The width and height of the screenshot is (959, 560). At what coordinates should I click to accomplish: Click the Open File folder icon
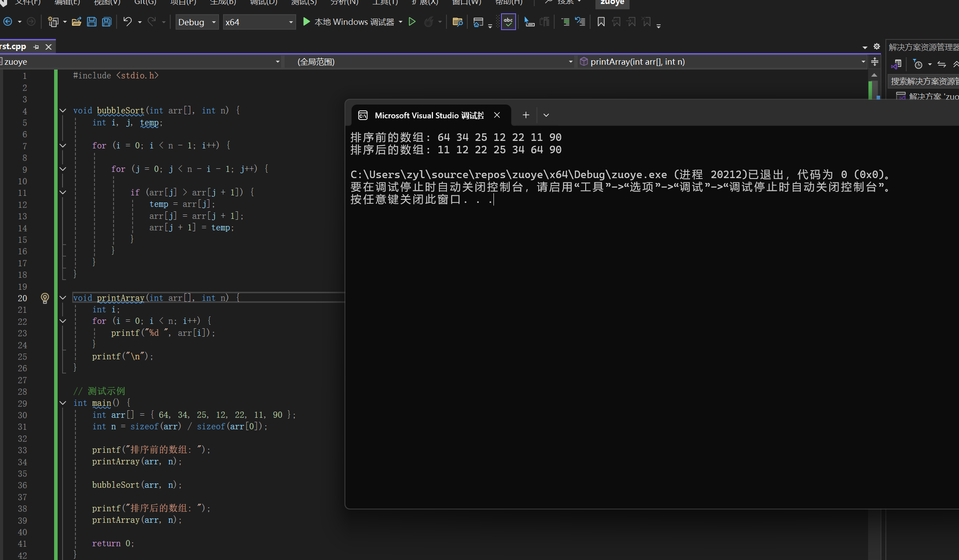(76, 22)
